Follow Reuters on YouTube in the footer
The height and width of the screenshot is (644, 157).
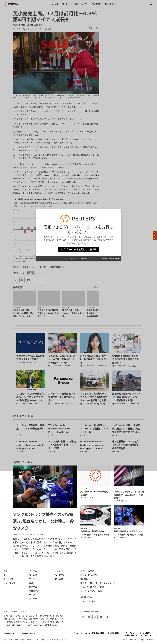coord(101,617)
